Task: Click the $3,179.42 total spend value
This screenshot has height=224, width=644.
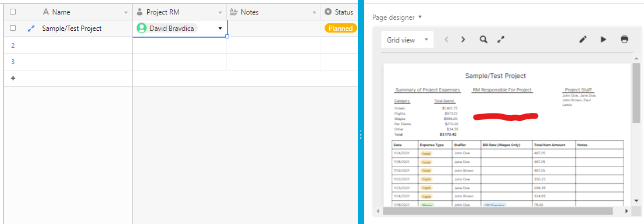Action: click(x=448, y=134)
